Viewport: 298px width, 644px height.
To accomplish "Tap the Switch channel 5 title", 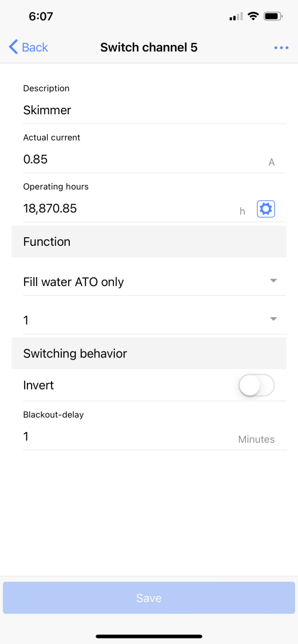I will 149,47.
